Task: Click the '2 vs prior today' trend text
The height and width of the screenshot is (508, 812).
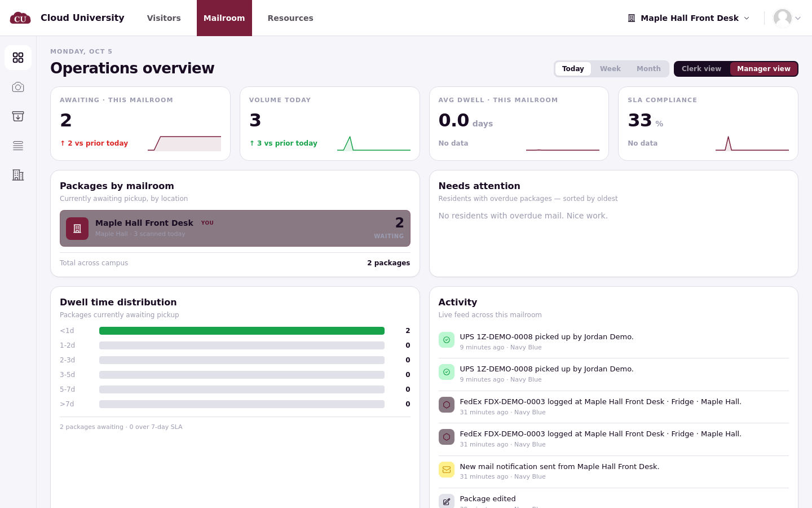Action: pyautogui.click(x=94, y=143)
